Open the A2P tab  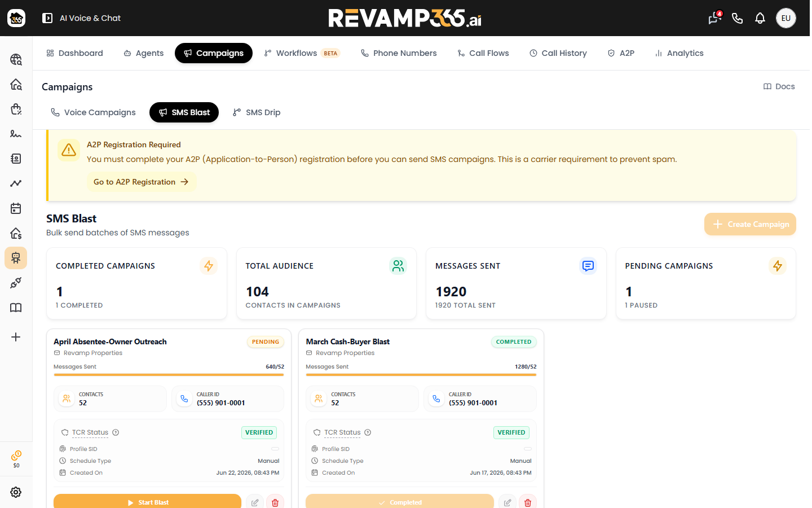pos(621,53)
